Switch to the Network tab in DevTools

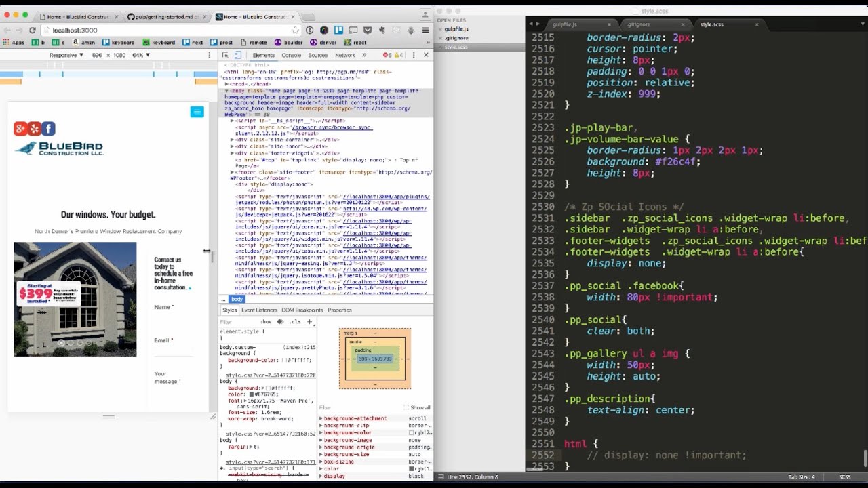(x=344, y=55)
